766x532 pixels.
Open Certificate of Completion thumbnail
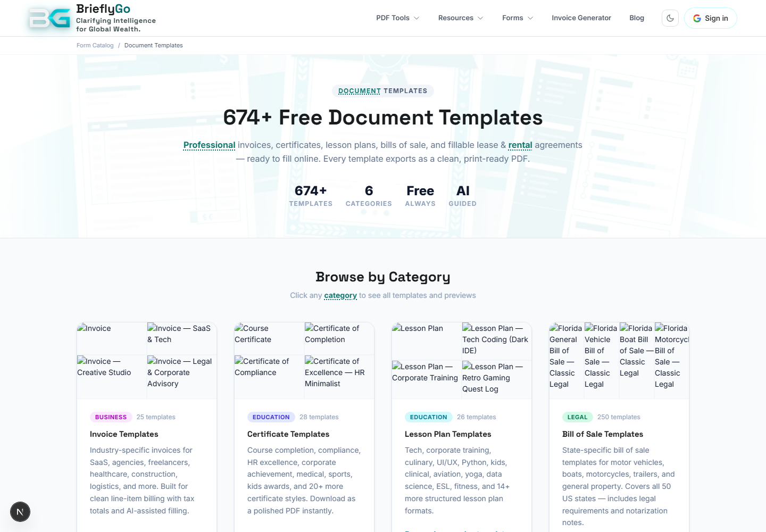click(x=339, y=338)
